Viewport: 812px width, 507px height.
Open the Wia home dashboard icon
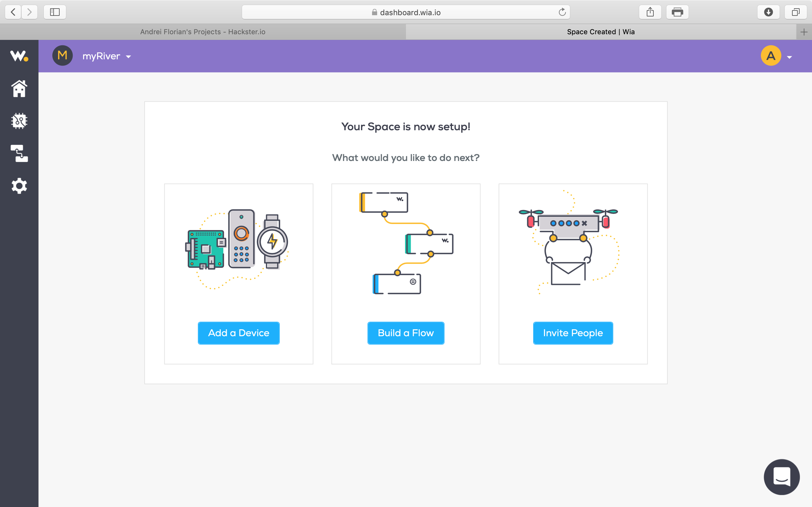click(x=19, y=89)
